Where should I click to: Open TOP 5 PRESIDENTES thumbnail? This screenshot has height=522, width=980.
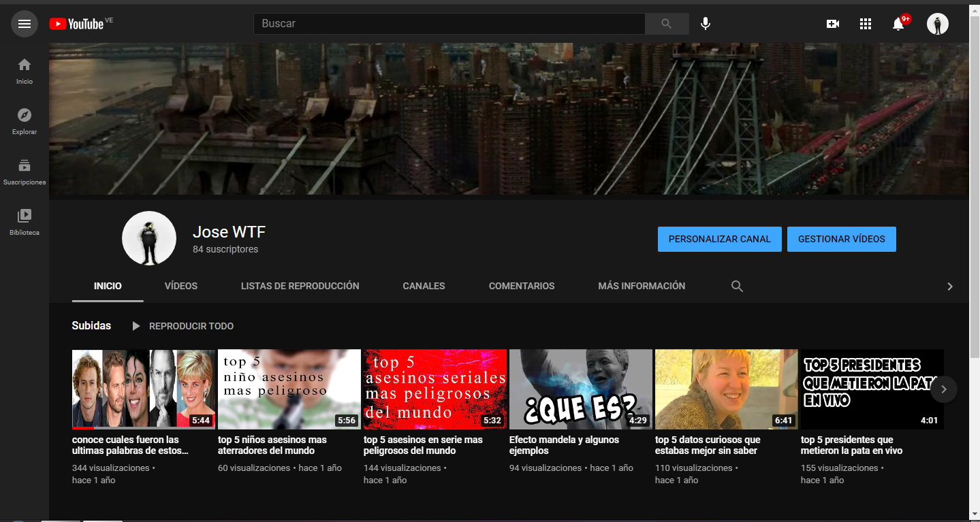872,389
